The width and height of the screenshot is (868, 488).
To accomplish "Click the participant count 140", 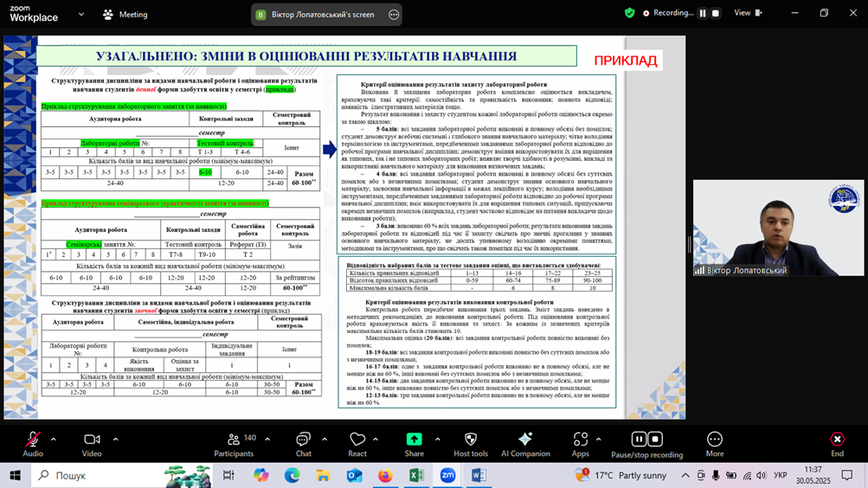I will (249, 438).
